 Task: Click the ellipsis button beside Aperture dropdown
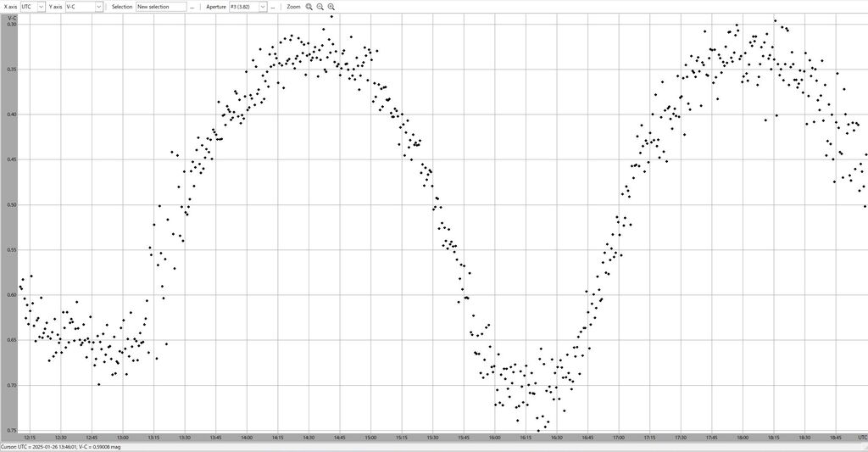pos(272,7)
